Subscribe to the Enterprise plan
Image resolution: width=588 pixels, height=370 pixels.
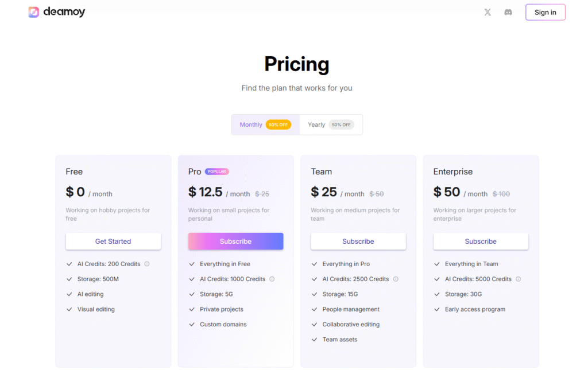point(481,242)
